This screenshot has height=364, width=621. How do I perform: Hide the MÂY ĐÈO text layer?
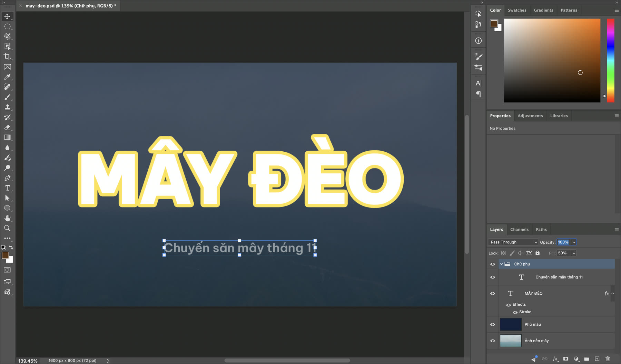click(493, 293)
